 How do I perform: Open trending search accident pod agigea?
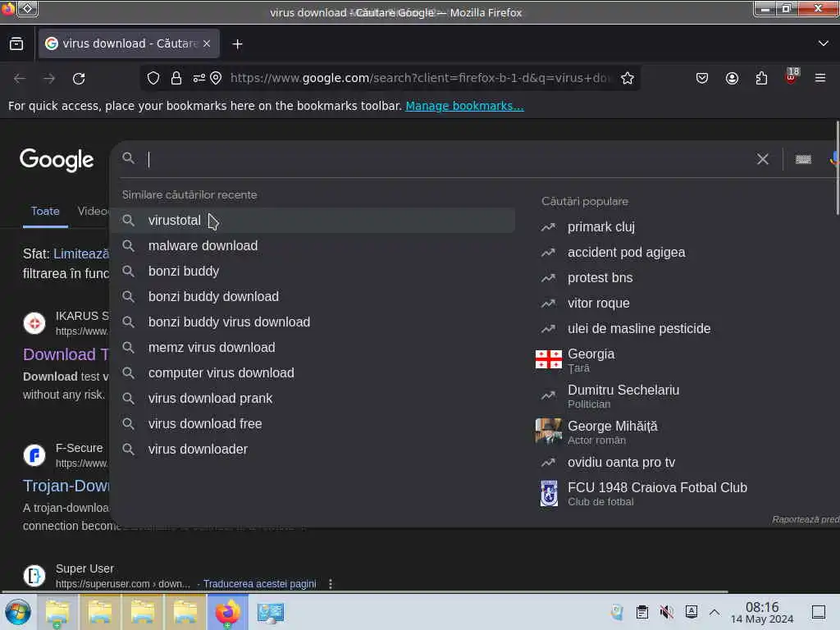pos(626,253)
